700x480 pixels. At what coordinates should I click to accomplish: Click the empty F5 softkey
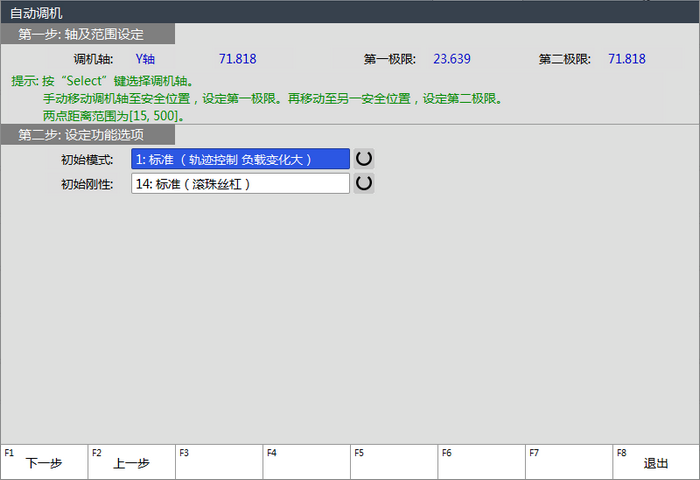[394, 462]
